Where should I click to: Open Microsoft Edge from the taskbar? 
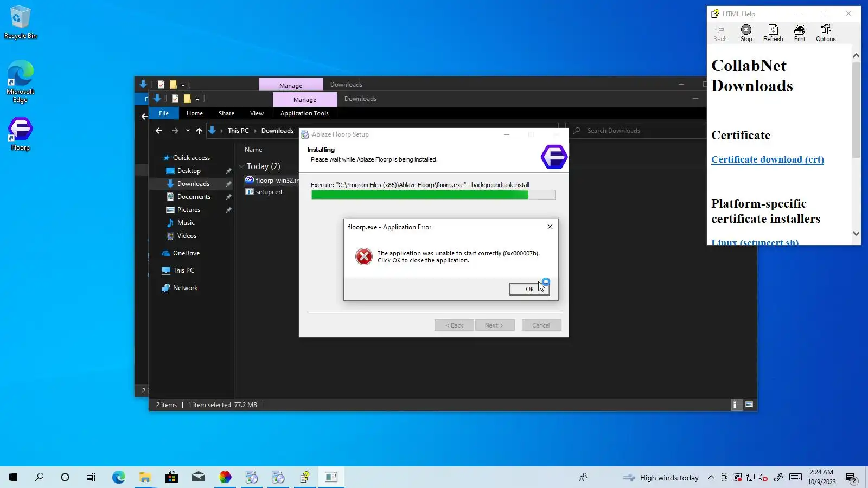pos(118,477)
